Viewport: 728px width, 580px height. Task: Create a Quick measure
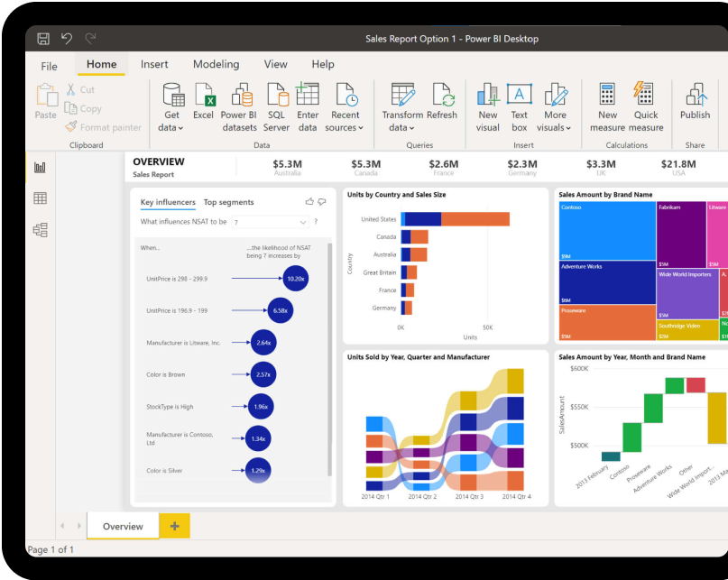point(646,107)
